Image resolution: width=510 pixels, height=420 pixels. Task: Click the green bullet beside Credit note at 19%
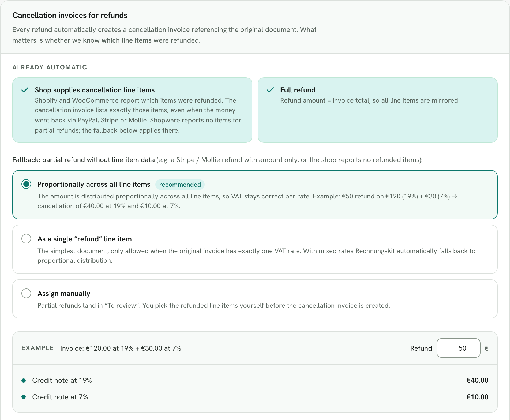coord(24,381)
